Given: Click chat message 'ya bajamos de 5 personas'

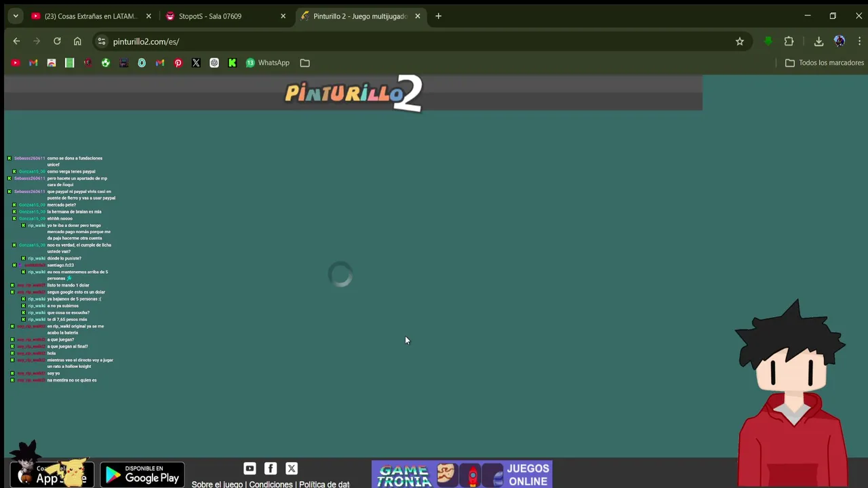Looking at the screenshot, I should click(74, 299).
